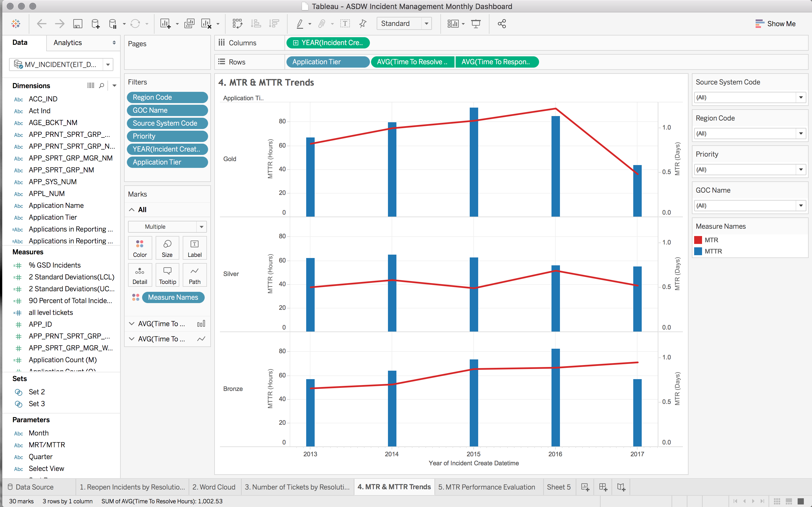Expand the AVG Time To Respond dropdown
Viewport: 812px width, 507px height.
131,338
